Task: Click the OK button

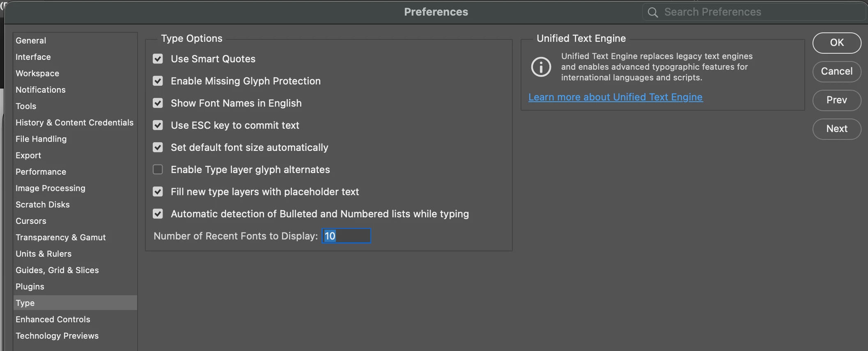Action: click(x=836, y=43)
